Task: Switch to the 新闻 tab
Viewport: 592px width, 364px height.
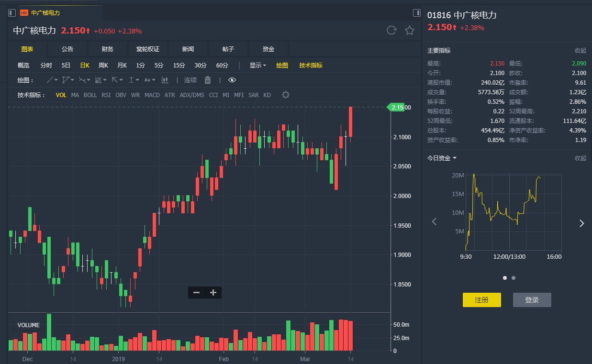Action: coord(188,49)
